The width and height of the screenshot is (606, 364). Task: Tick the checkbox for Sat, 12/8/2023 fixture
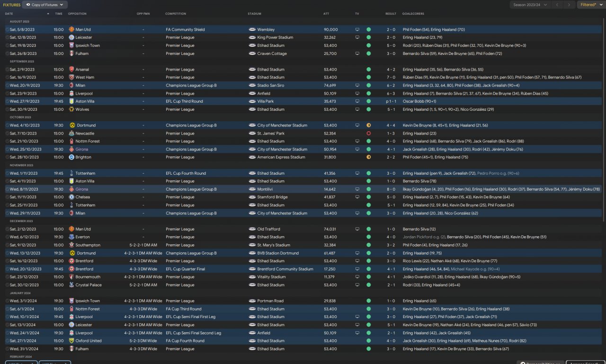point(7,37)
